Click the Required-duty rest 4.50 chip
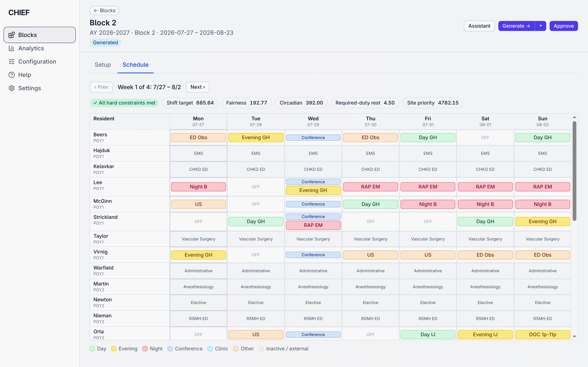 click(x=365, y=103)
